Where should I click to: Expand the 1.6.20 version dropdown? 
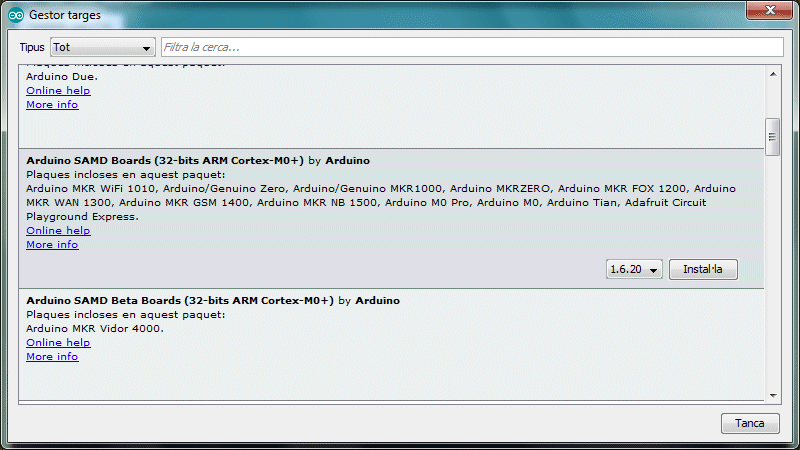point(634,270)
